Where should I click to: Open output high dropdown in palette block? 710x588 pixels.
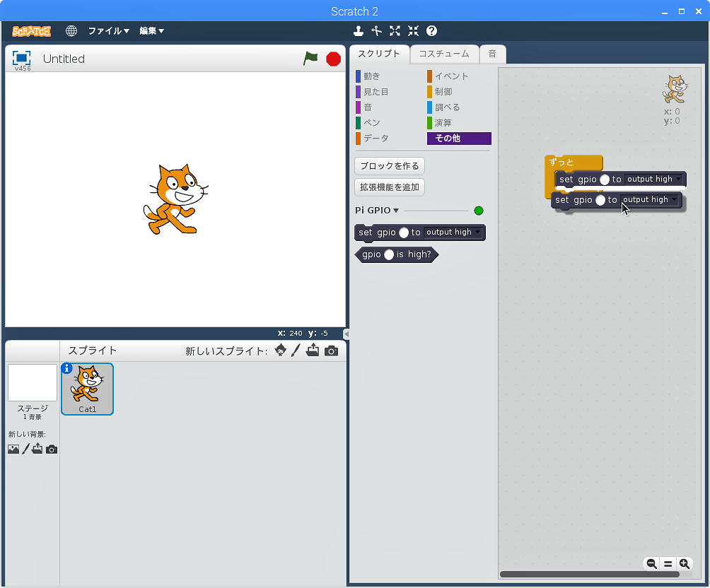point(453,233)
